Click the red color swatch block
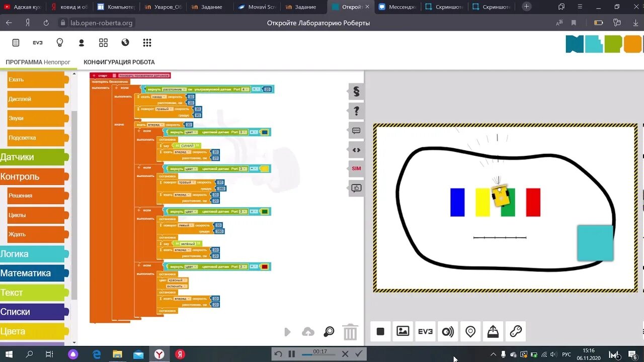Image resolution: width=644 pixels, height=362 pixels. click(265, 267)
